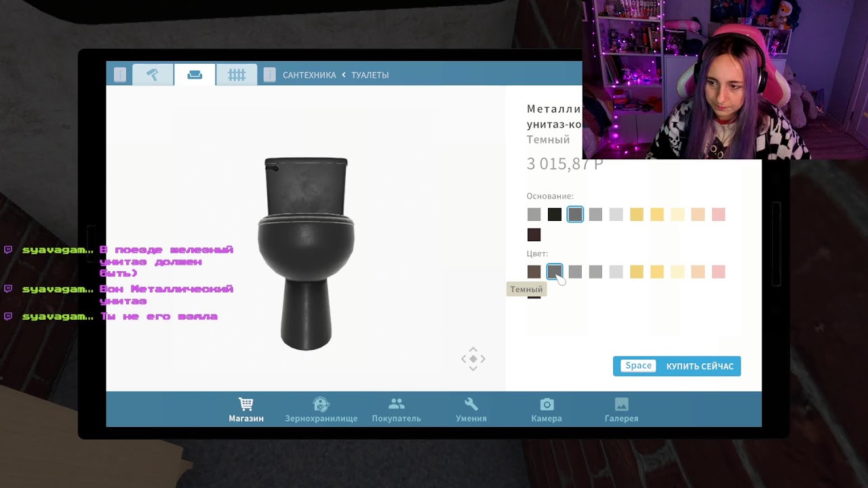Open the Магазин shop tab

(246, 410)
